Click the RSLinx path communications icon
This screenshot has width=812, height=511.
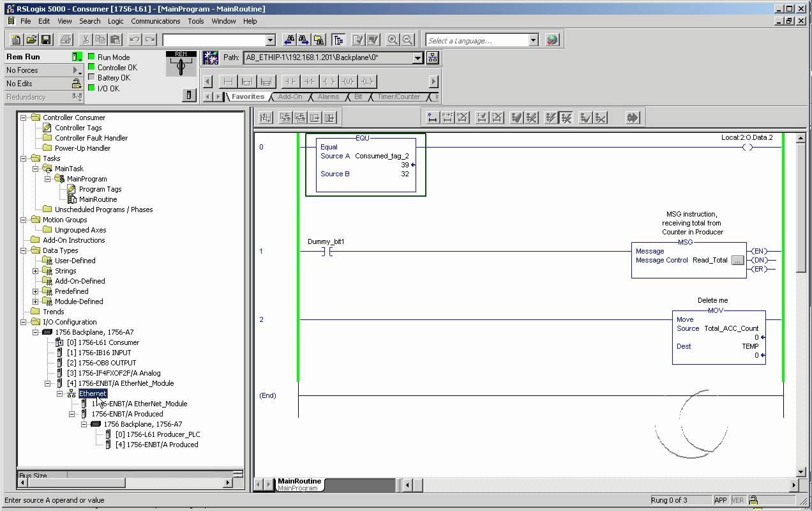pos(211,58)
